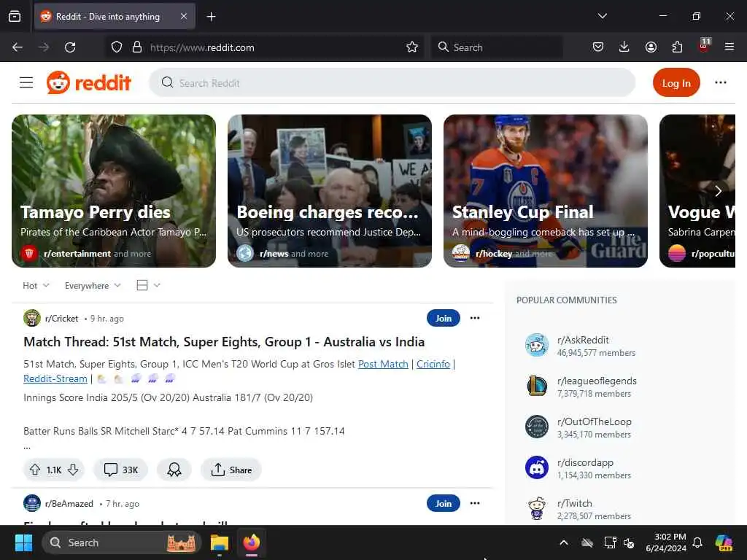The image size is (747, 560).
Task: Open the Stanley Cup Final card
Action: click(x=546, y=191)
